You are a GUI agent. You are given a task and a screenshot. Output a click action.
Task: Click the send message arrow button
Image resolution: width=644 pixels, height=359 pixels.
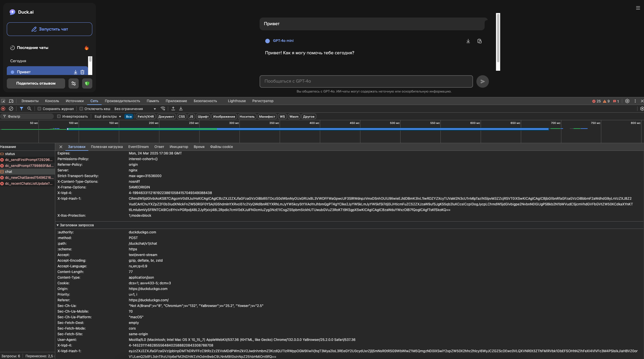[x=483, y=81]
